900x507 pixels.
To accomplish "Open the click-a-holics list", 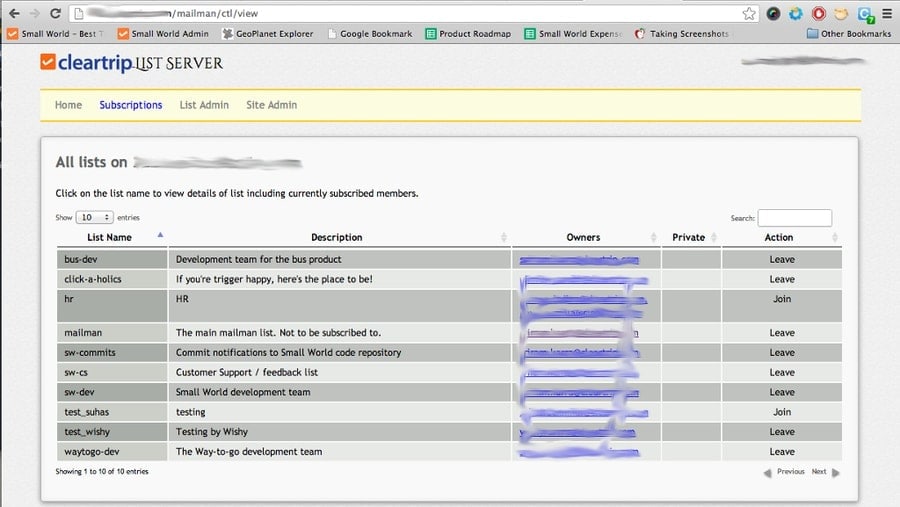I will (93, 279).
